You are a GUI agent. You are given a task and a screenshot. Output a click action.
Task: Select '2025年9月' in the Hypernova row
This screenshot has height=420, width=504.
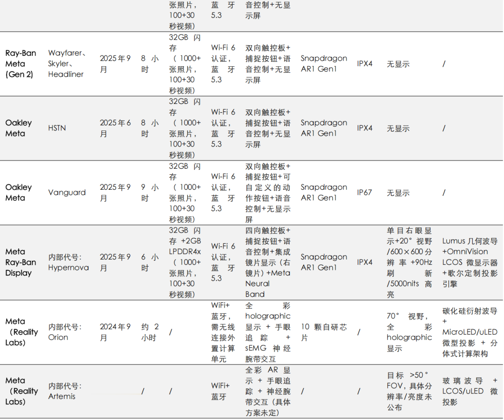[x=115, y=262]
